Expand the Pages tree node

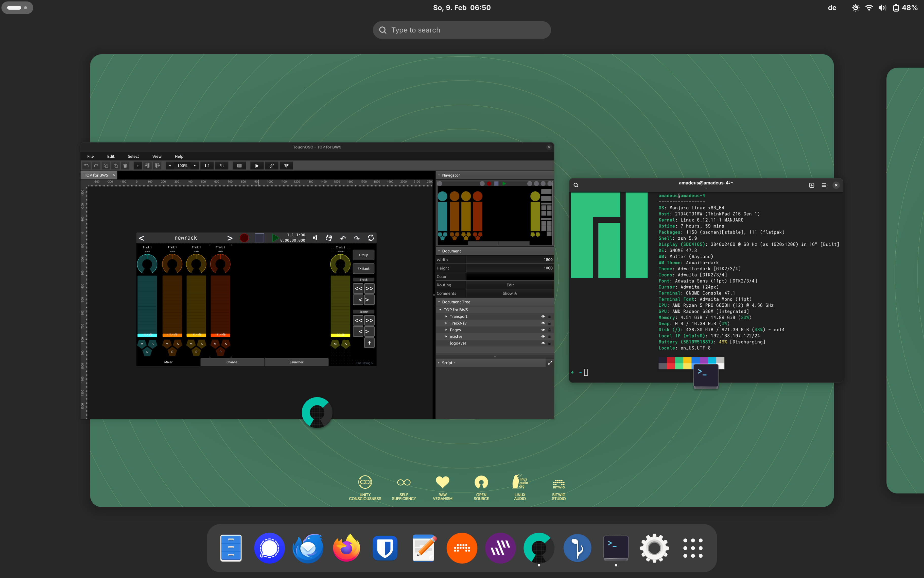pyautogui.click(x=446, y=330)
